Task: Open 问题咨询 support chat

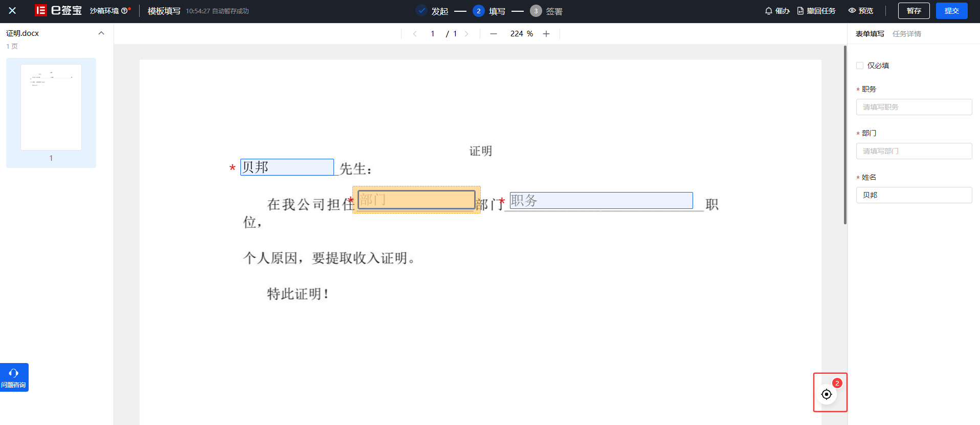Action: (14, 377)
